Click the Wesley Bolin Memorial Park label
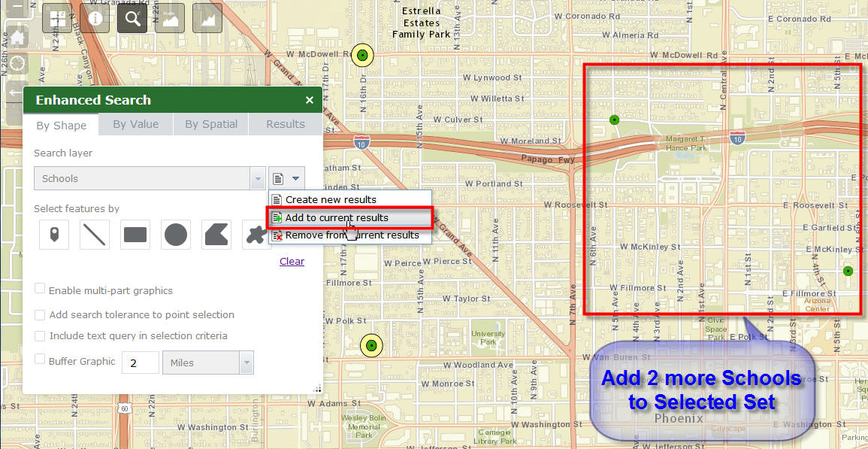This screenshot has width=868, height=449. point(363,427)
